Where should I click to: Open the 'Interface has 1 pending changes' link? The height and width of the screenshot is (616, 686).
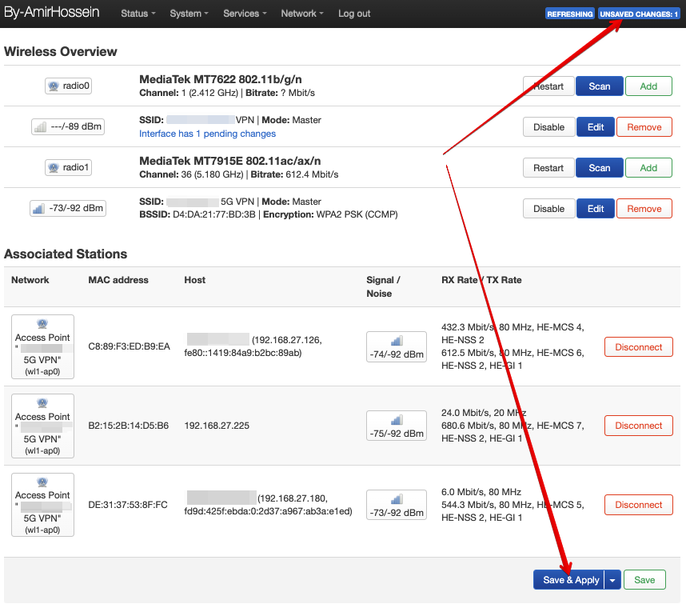pos(207,134)
